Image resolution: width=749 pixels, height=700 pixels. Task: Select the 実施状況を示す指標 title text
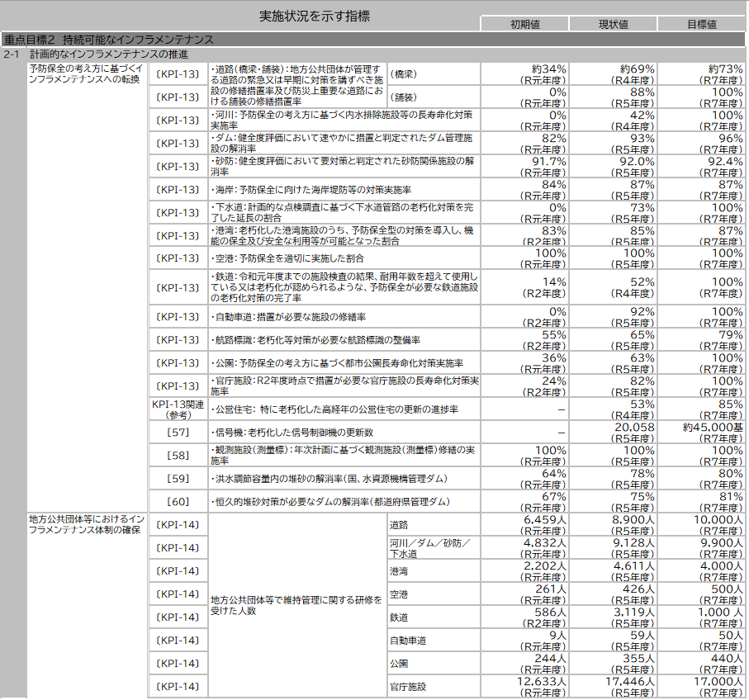(315, 17)
